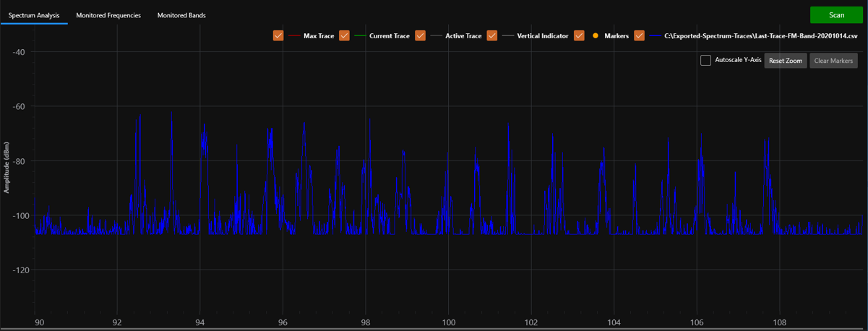Image resolution: width=868 pixels, height=331 pixels.
Task: Open the Monitored Frequencies tab
Action: tap(108, 15)
